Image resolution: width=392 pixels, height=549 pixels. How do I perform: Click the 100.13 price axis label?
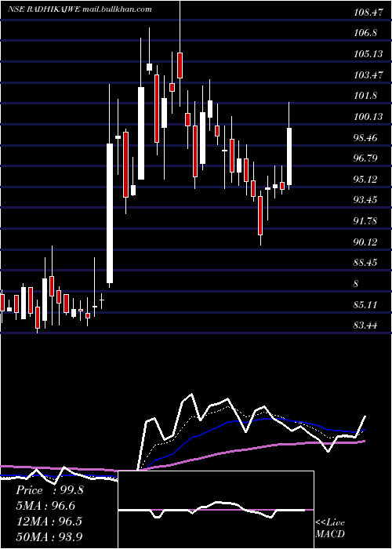click(x=368, y=117)
